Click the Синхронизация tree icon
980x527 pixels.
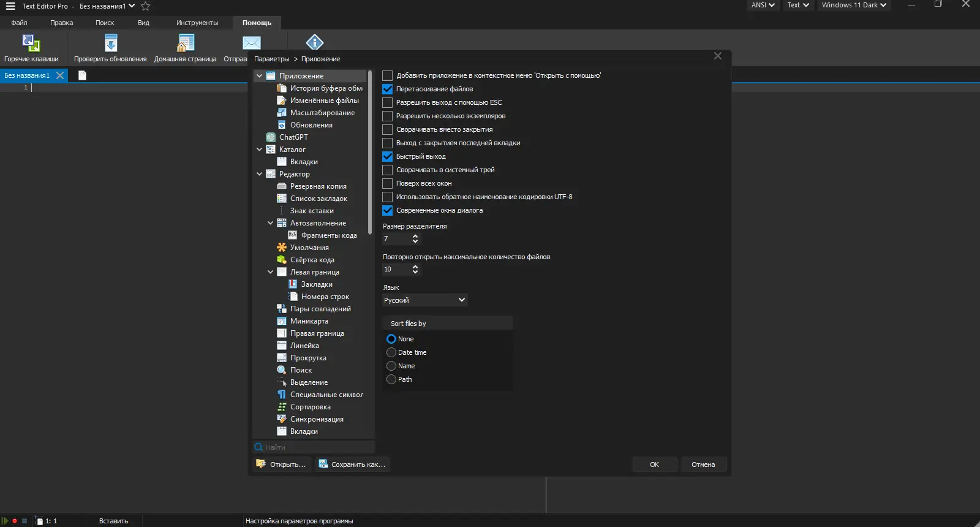click(x=282, y=419)
